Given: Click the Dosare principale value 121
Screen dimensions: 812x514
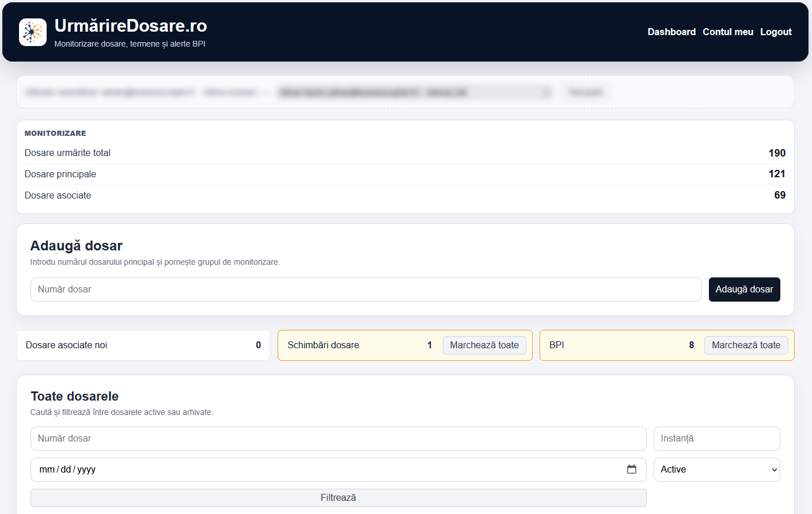Looking at the screenshot, I should (x=777, y=174).
